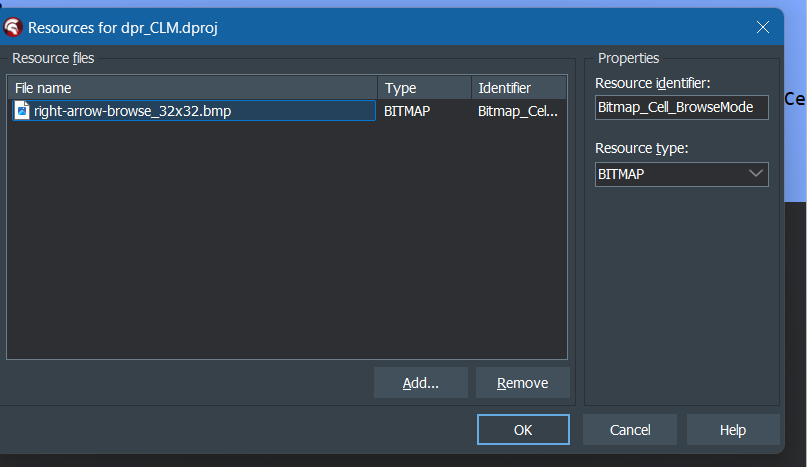Open Help for the dialog

pyautogui.click(x=733, y=429)
